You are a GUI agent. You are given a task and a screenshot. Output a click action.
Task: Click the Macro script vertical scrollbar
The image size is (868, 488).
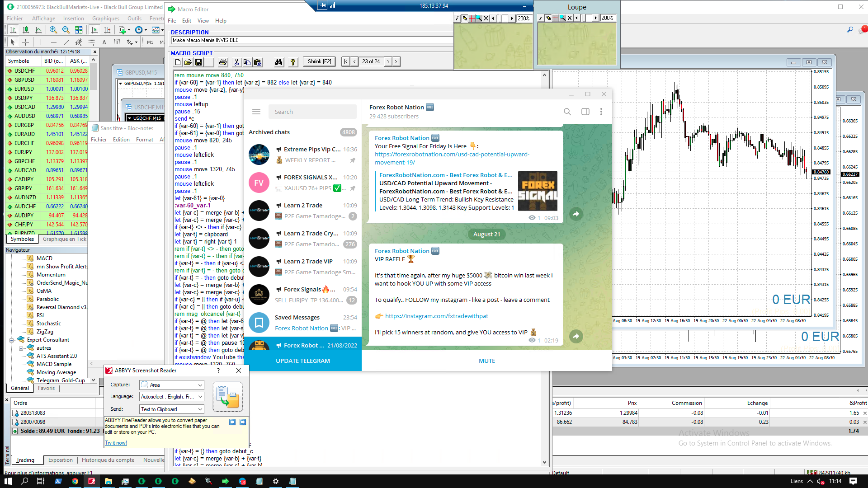[544, 268]
